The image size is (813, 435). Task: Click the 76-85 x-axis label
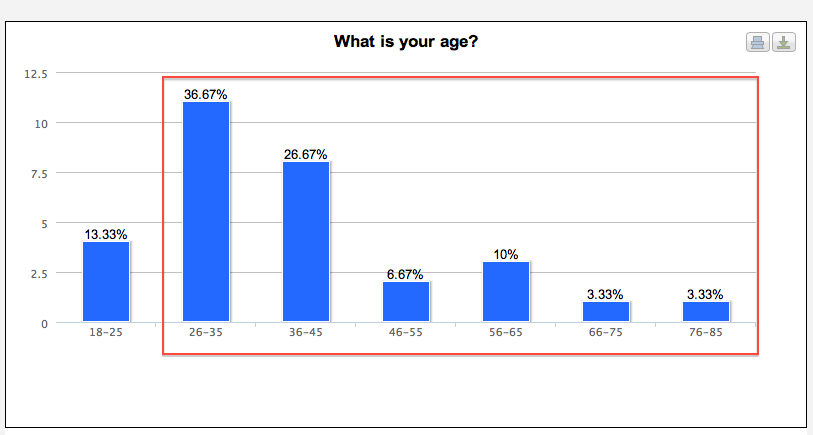(x=706, y=332)
